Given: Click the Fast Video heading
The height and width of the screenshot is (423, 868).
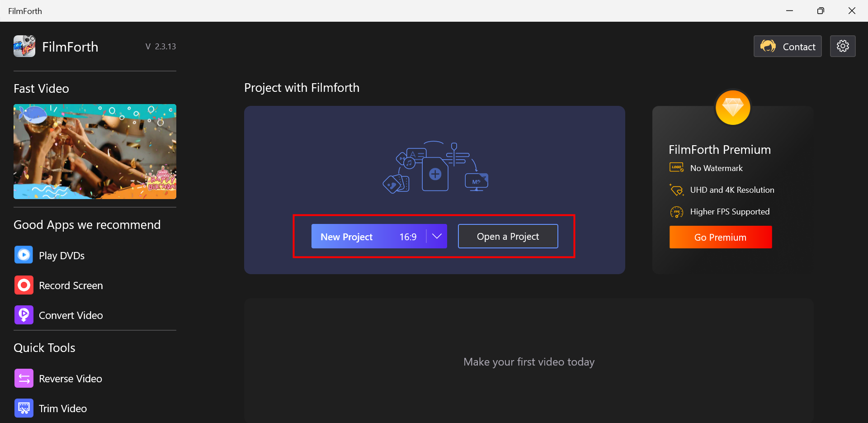Looking at the screenshot, I should point(41,89).
